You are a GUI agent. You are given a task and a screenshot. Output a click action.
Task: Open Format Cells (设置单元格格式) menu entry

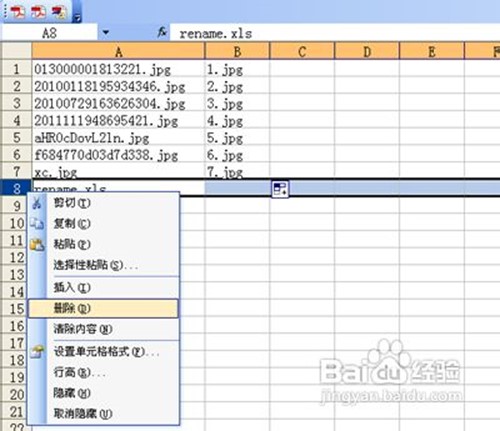(103, 352)
